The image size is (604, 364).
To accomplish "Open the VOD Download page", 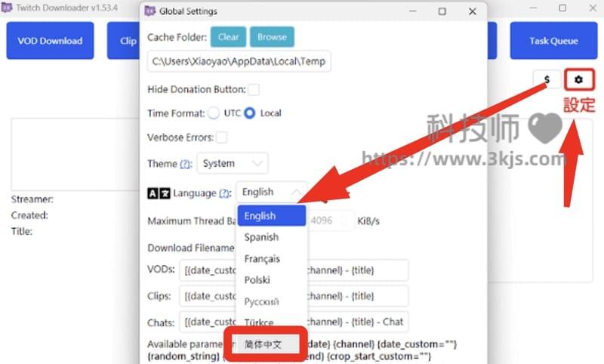I will click(50, 41).
